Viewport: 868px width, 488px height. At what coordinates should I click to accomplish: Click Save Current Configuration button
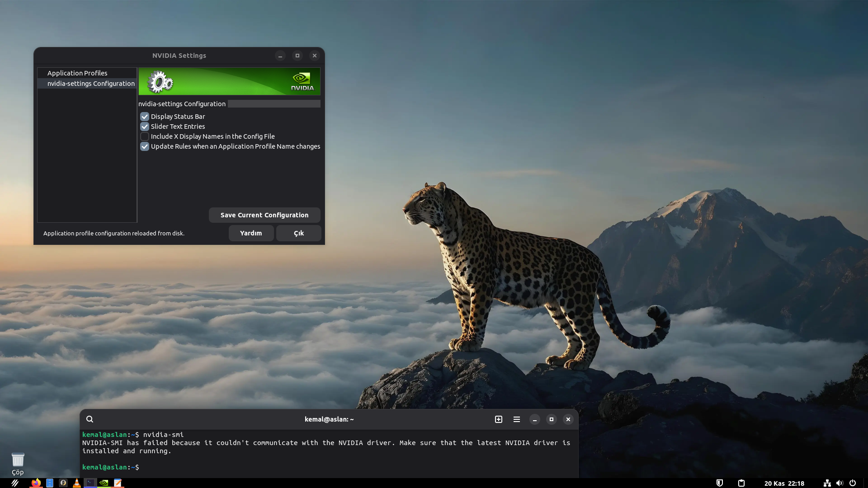click(x=264, y=215)
